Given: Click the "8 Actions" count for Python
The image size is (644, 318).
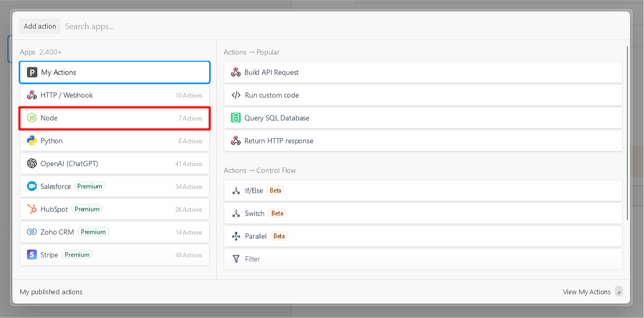Looking at the screenshot, I should pos(190,141).
